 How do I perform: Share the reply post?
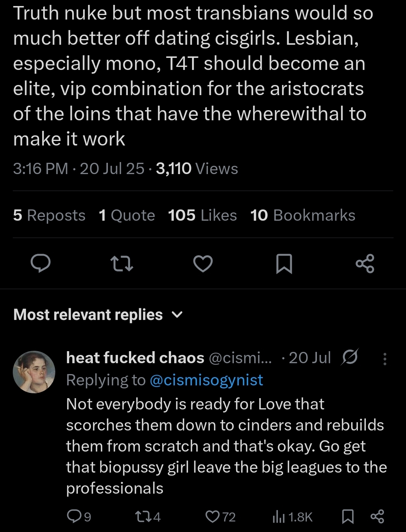[377, 516]
